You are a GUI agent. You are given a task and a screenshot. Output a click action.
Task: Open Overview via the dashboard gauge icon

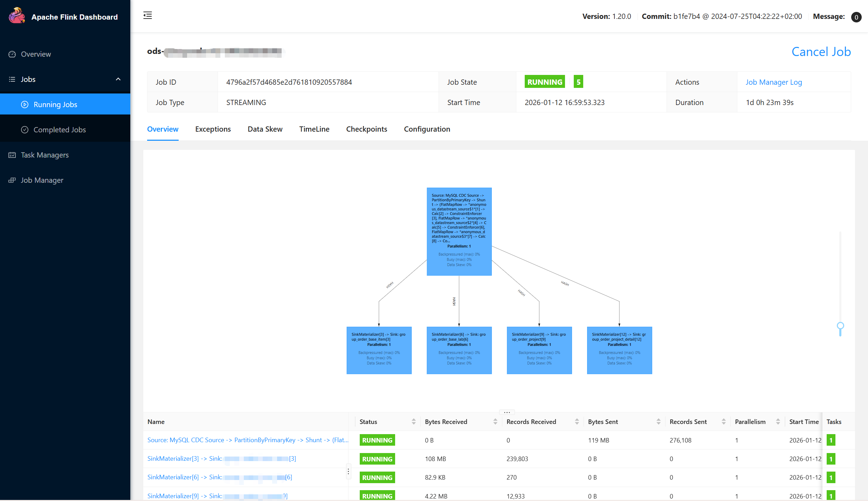pos(12,54)
